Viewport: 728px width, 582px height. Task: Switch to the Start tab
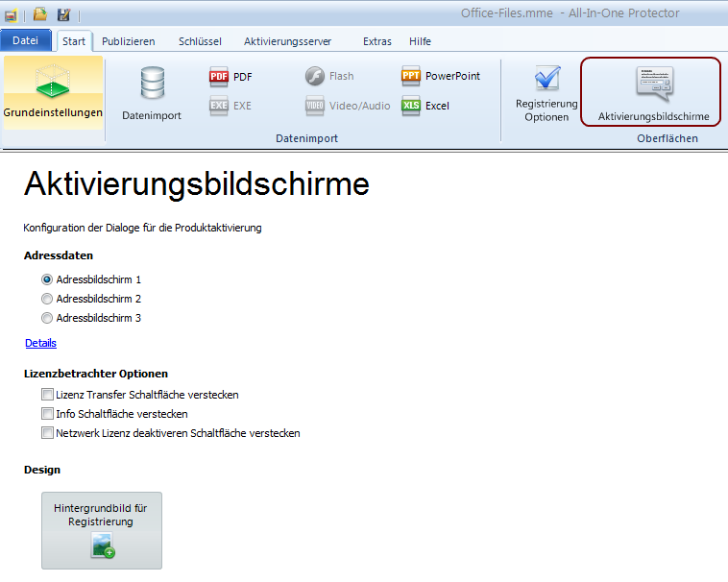[x=74, y=41]
